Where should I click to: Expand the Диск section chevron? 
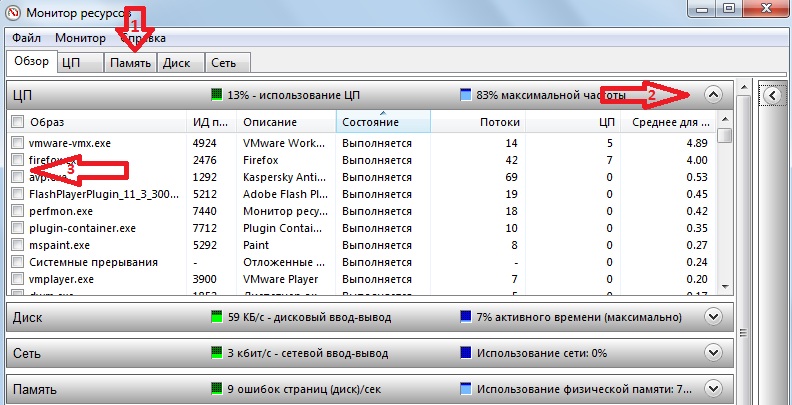[713, 317]
